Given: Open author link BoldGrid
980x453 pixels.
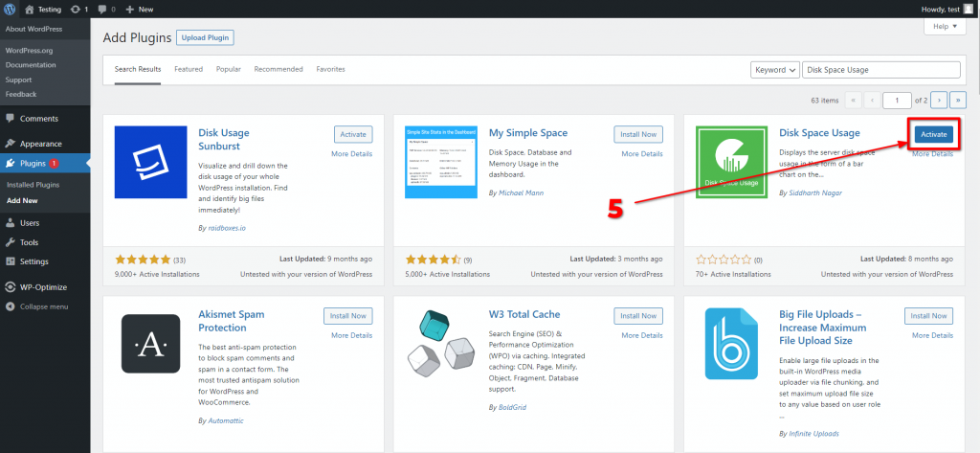Looking at the screenshot, I should [x=513, y=407].
